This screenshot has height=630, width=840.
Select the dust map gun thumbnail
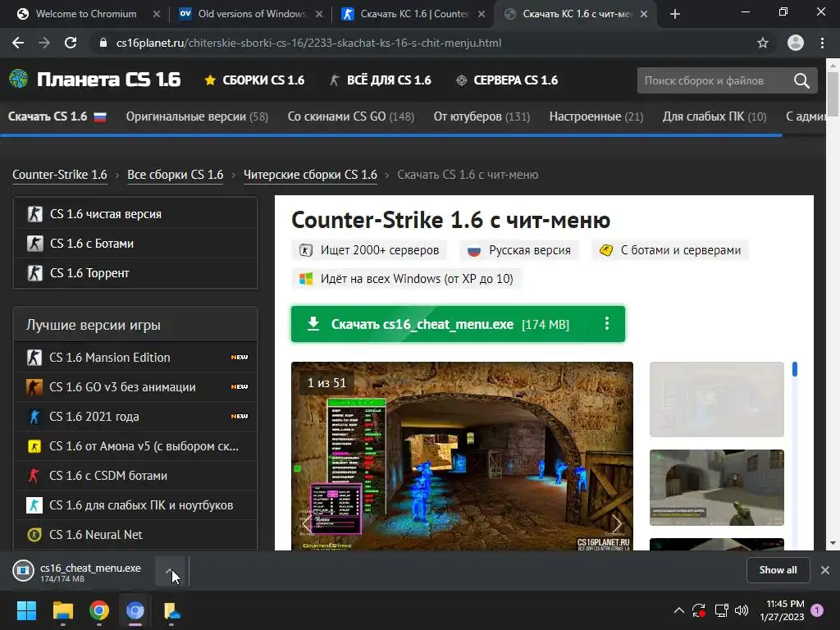point(716,487)
